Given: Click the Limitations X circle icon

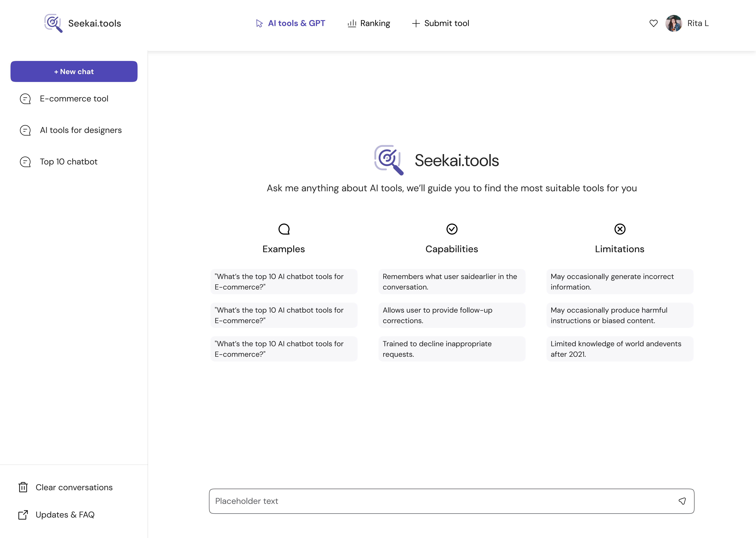Looking at the screenshot, I should coord(620,229).
